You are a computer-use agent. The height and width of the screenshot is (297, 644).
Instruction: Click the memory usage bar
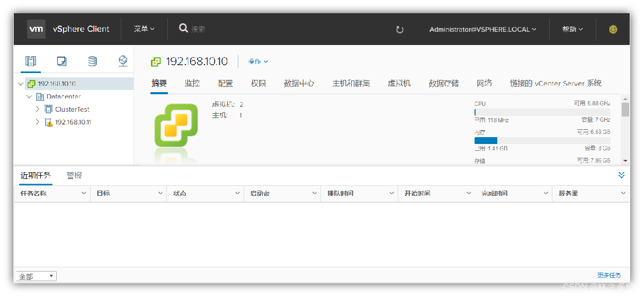[x=542, y=140]
